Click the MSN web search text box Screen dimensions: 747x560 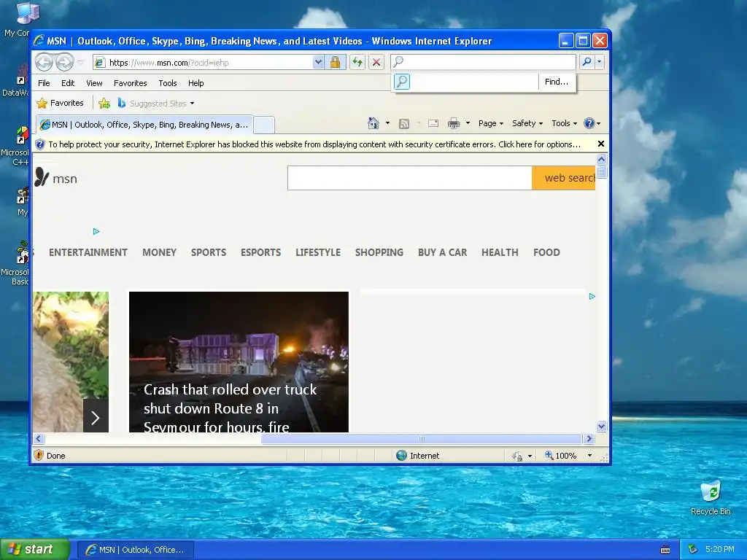coord(410,178)
